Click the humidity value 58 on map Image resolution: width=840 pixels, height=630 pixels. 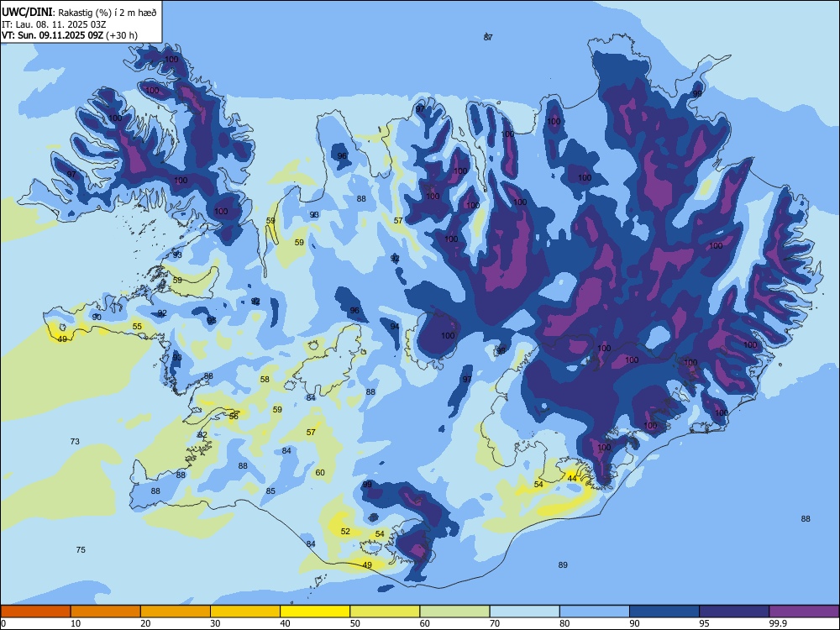(x=265, y=380)
